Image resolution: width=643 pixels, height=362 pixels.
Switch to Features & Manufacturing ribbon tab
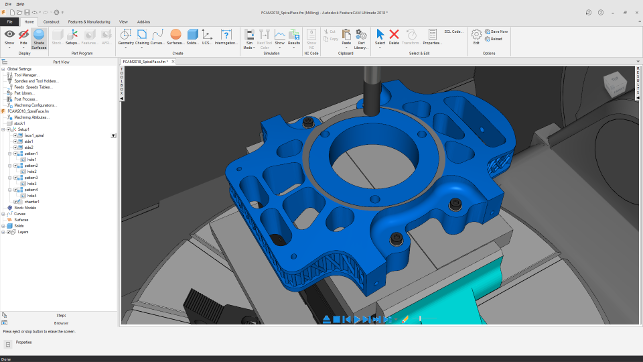(x=89, y=22)
